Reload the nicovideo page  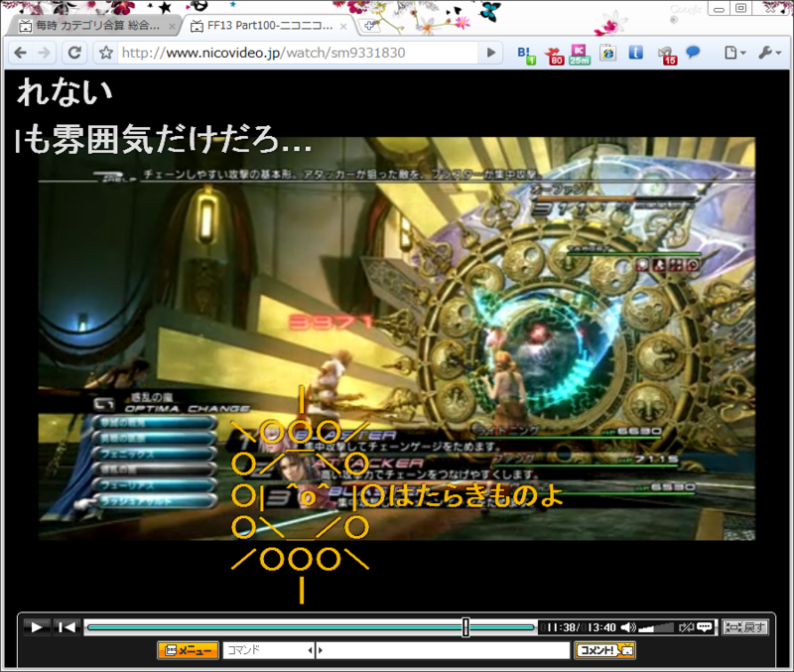tap(74, 53)
